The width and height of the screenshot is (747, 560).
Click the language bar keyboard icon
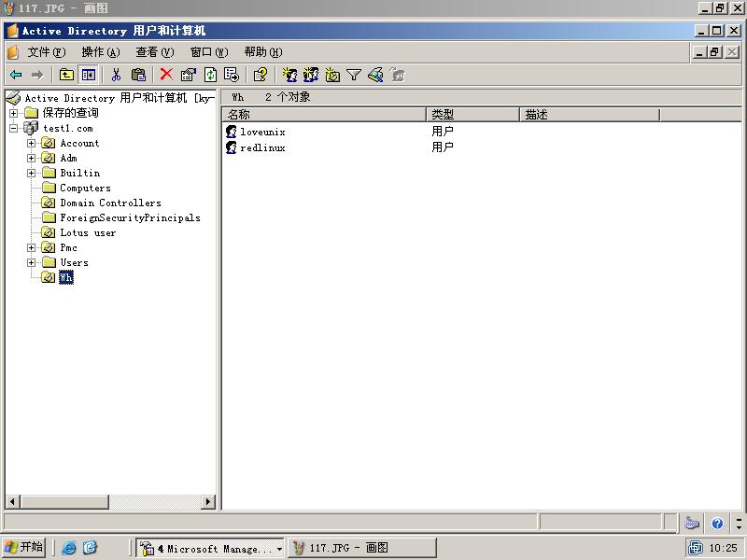(691, 524)
